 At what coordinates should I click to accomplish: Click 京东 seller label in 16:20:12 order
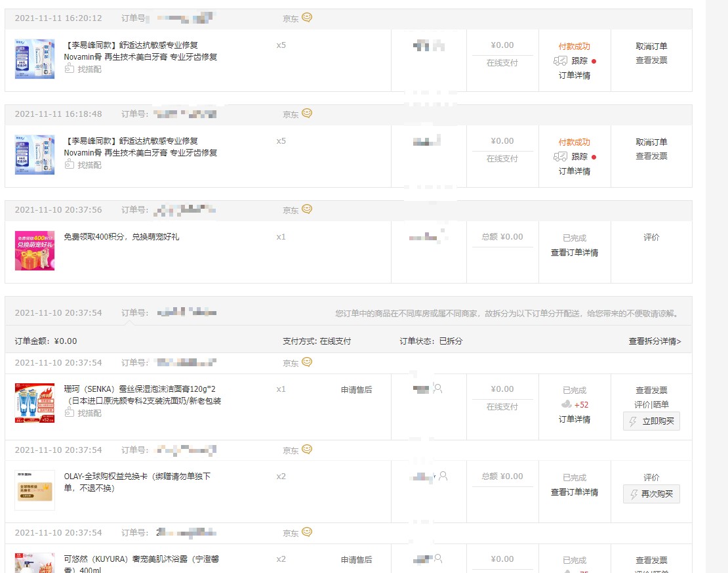pyautogui.click(x=291, y=18)
